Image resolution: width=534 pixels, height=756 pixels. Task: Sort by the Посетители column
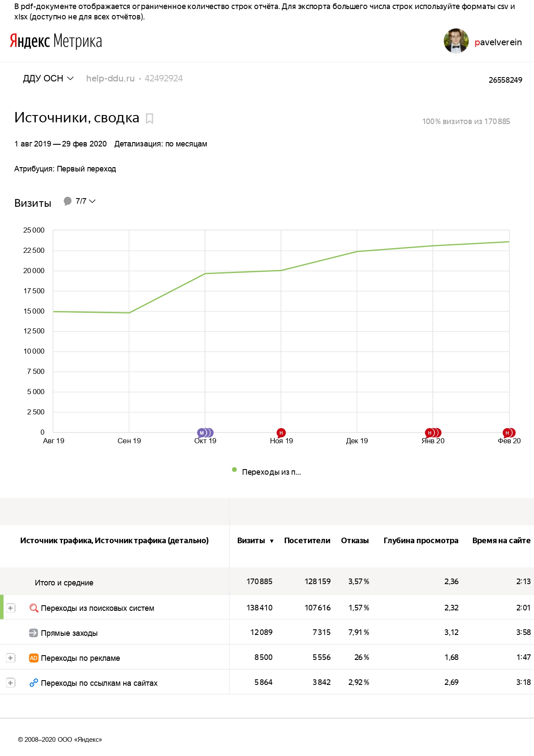coord(307,541)
